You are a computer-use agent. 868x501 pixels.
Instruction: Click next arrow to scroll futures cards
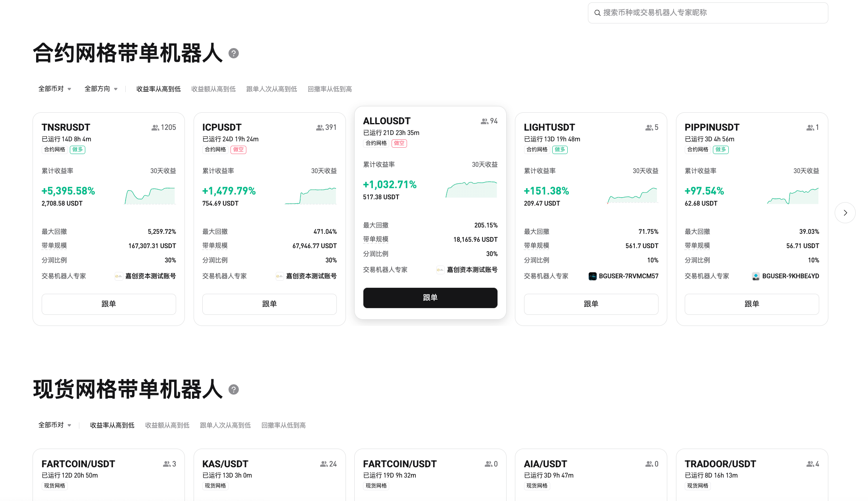(x=845, y=213)
